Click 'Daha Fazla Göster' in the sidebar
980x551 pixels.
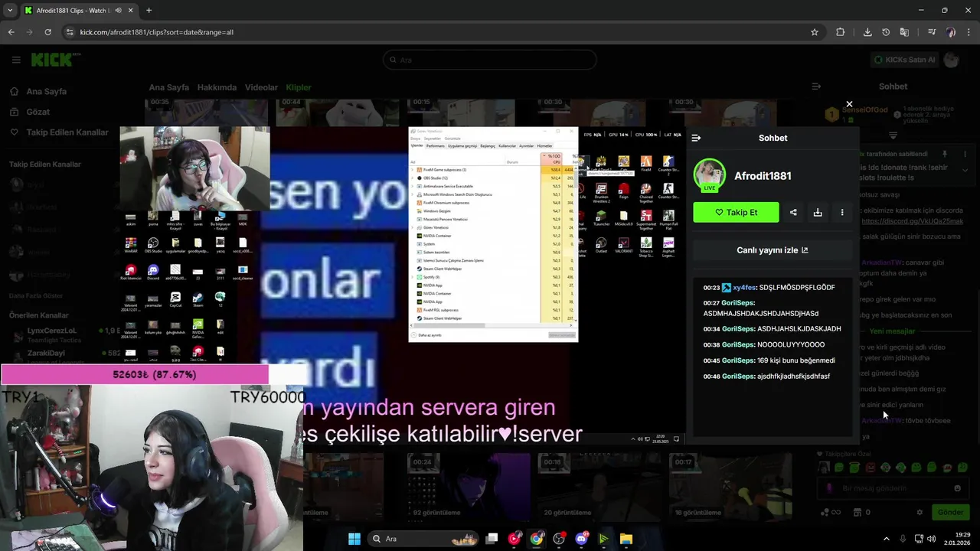pyautogui.click(x=36, y=295)
